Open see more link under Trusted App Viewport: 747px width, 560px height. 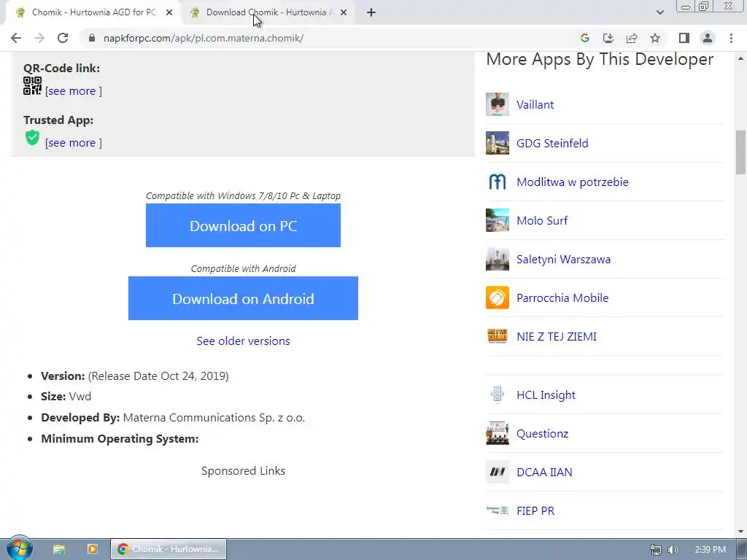tap(74, 143)
